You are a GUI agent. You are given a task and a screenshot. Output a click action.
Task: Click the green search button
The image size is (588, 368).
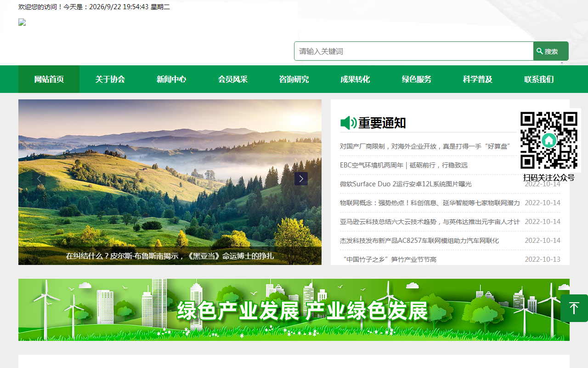(x=551, y=51)
